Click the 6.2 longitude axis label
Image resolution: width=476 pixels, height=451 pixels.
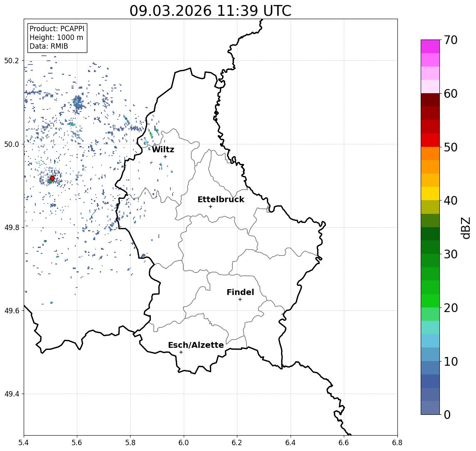point(237,443)
